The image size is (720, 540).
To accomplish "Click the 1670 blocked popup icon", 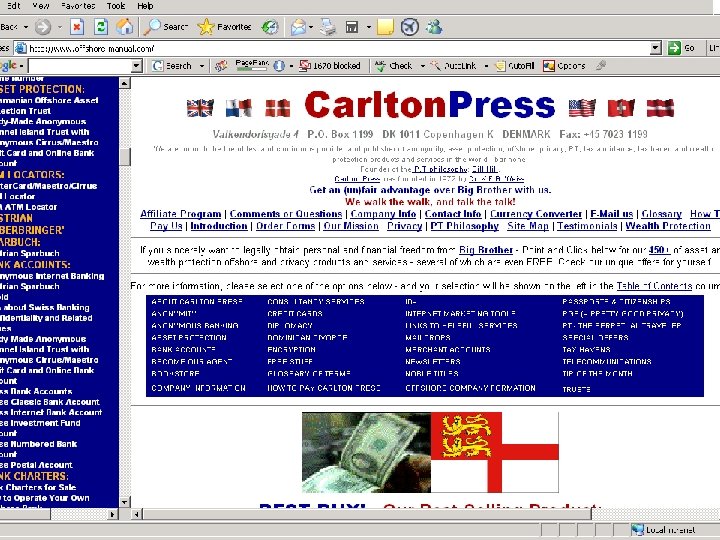I will pos(305,66).
